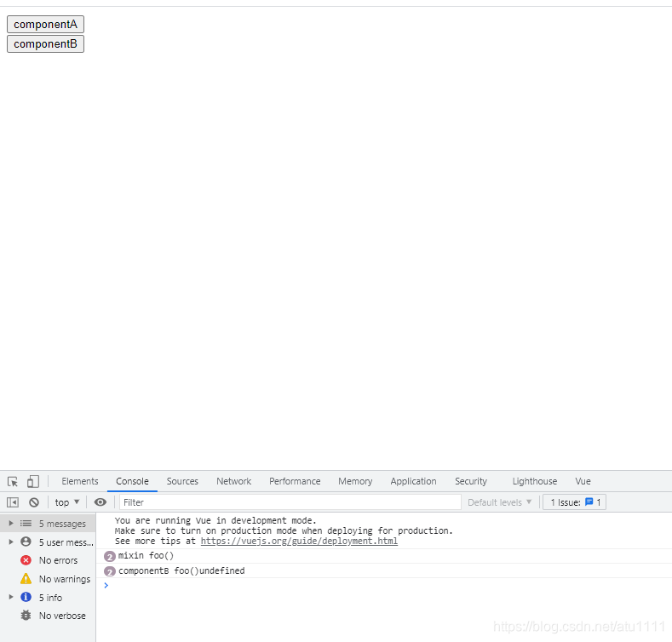
Task: Toggle the device toolbar icon
Action: click(33, 482)
